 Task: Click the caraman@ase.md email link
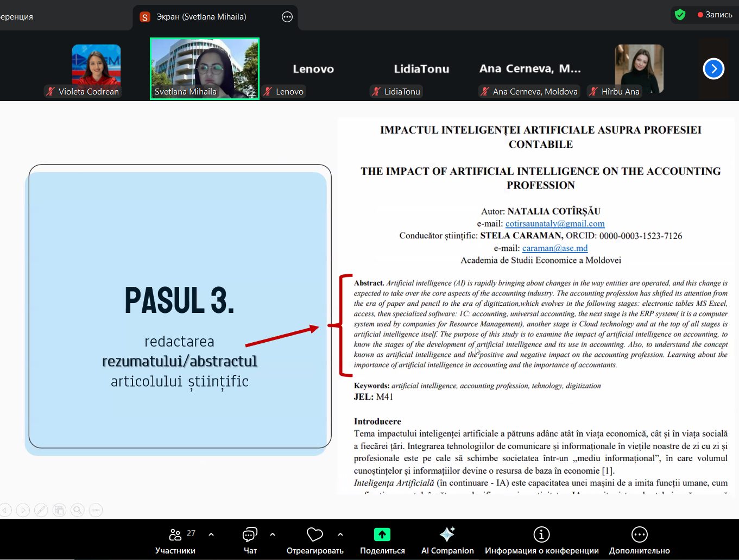554,248
